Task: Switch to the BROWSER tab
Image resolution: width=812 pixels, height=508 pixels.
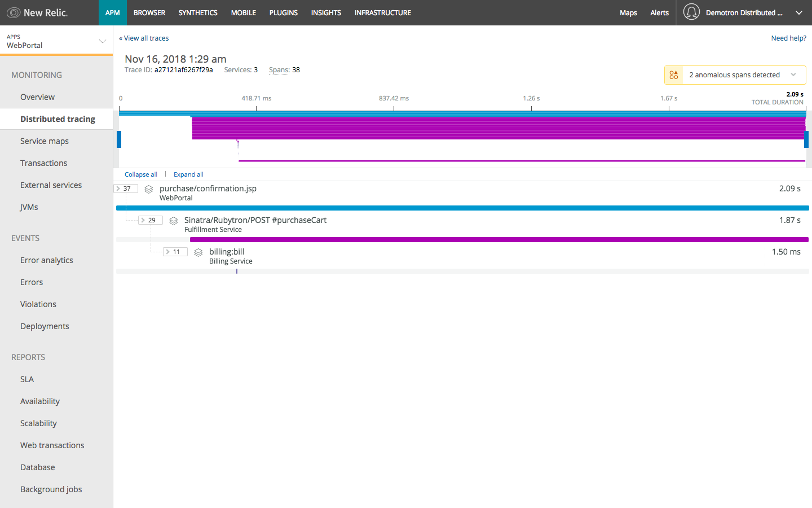Action: coord(149,12)
